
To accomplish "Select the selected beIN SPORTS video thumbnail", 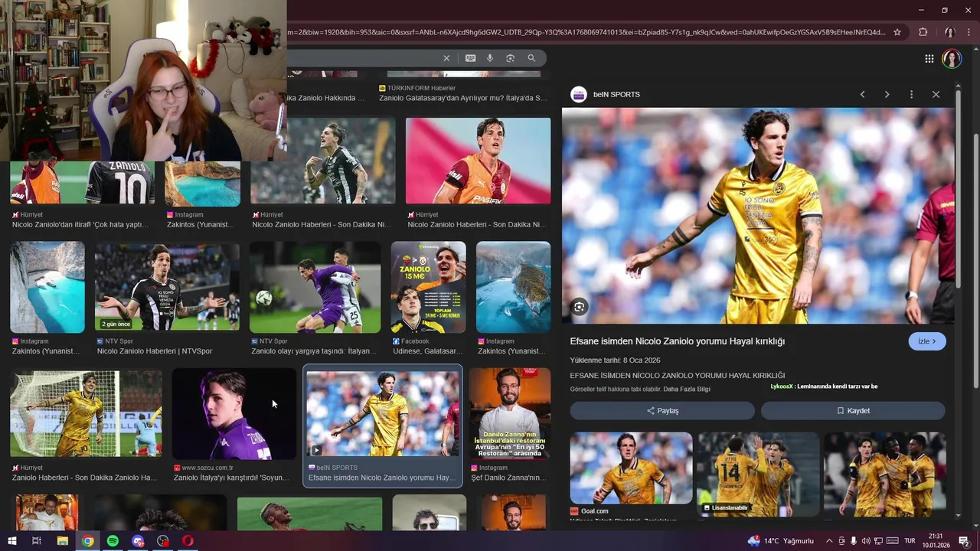I will pyautogui.click(x=383, y=413).
